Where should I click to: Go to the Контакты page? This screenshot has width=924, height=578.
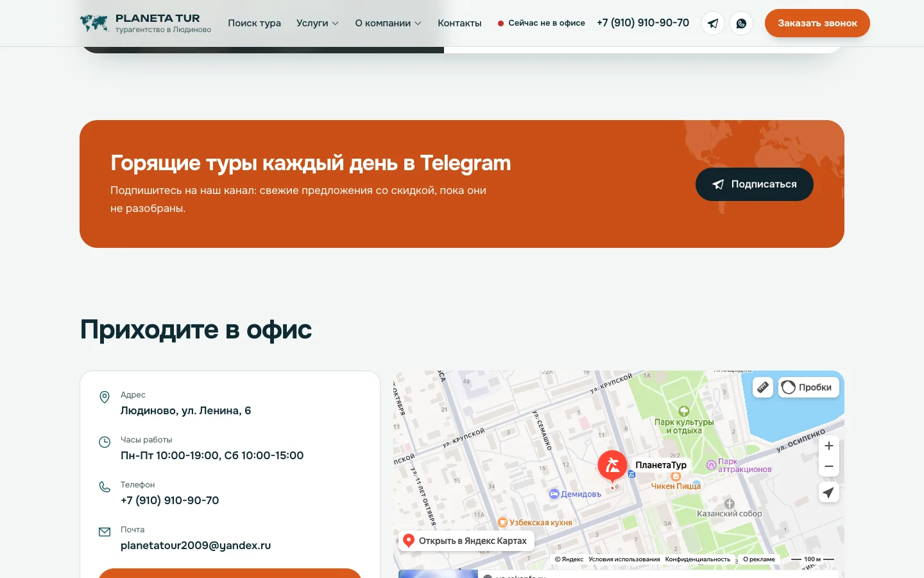pyautogui.click(x=459, y=23)
